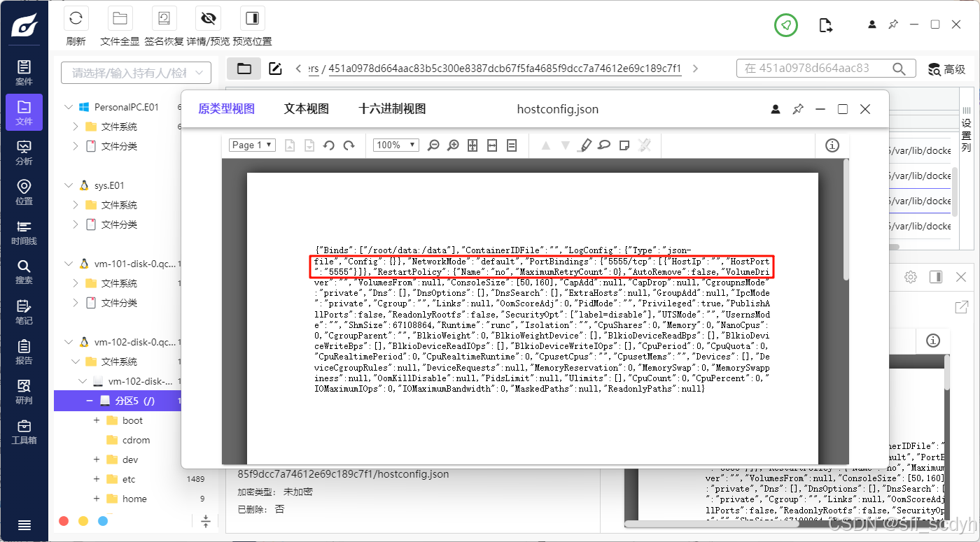Click the gear icon in the preview panel
This screenshot has width=980, height=542.
[910, 277]
